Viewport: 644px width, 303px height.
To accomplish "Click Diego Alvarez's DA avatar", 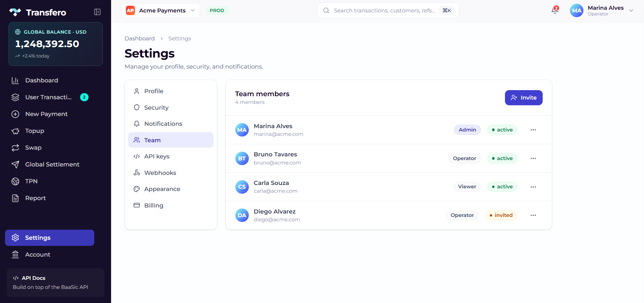I will [x=242, y=215].
